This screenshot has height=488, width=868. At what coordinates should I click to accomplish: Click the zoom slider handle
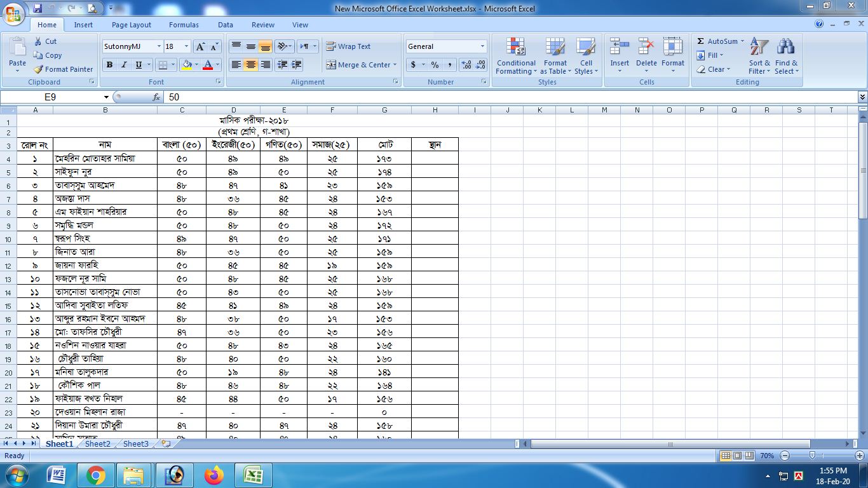click(812, 456)
